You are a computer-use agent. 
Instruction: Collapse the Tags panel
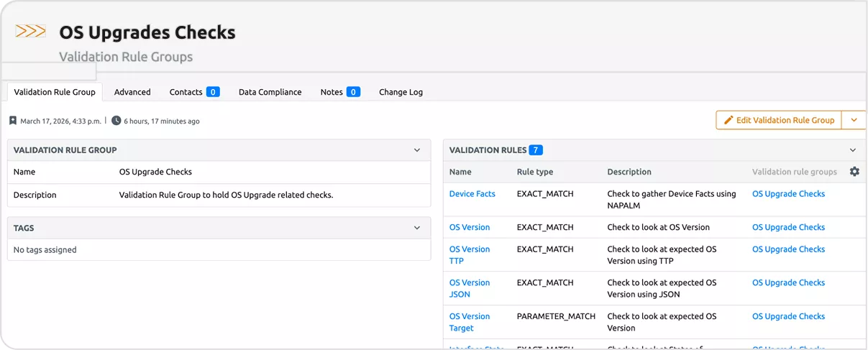click(417, 228)
